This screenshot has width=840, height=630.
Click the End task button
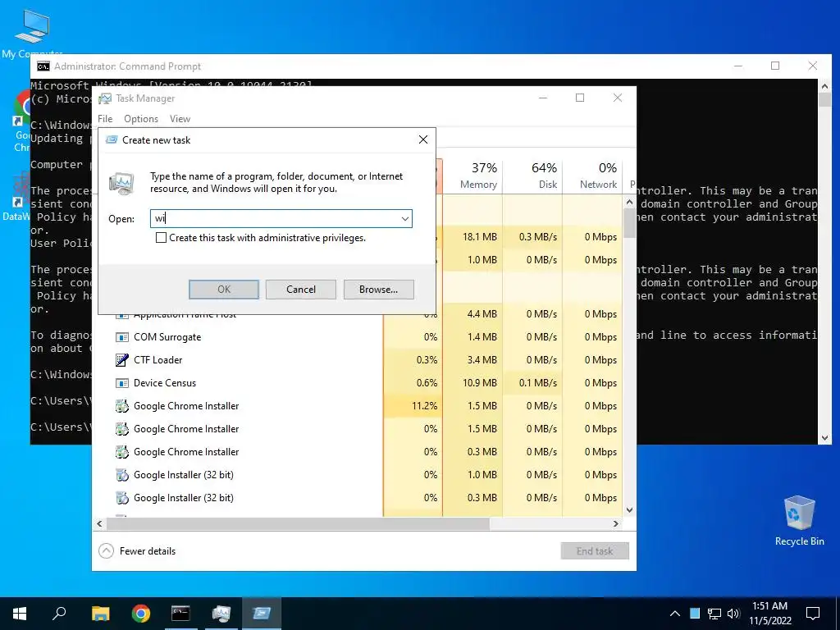pyautogui.click(x=595, y=550)
